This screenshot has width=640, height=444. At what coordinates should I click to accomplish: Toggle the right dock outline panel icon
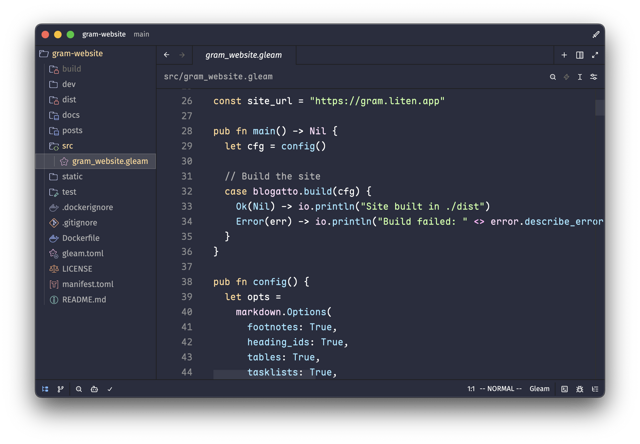pos(595,389)
